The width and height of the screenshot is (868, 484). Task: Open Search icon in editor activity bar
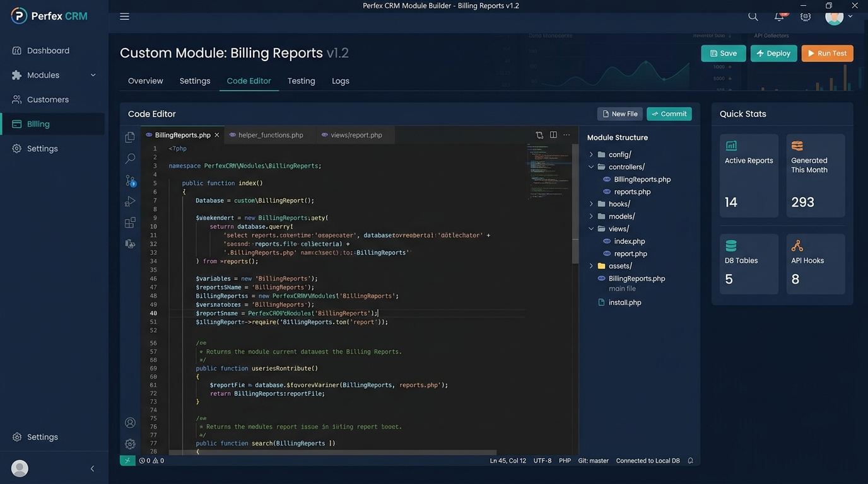130,158
